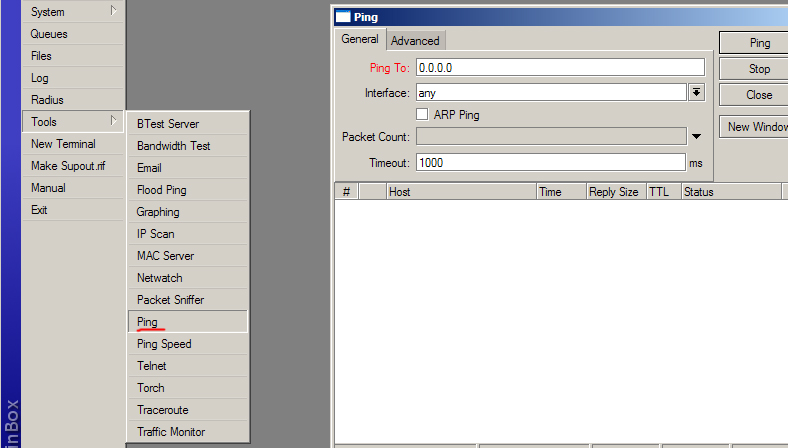Click the Ping window title bar icon
The width and height of the screenshot is (788, 448).
pyautogui.click(x=343, y=17)
